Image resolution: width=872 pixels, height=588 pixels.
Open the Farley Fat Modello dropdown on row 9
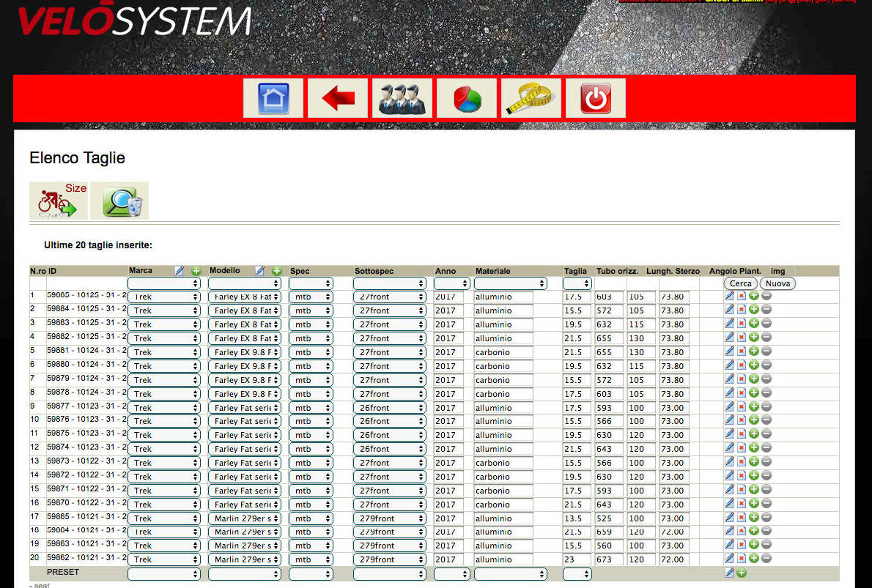245,407
